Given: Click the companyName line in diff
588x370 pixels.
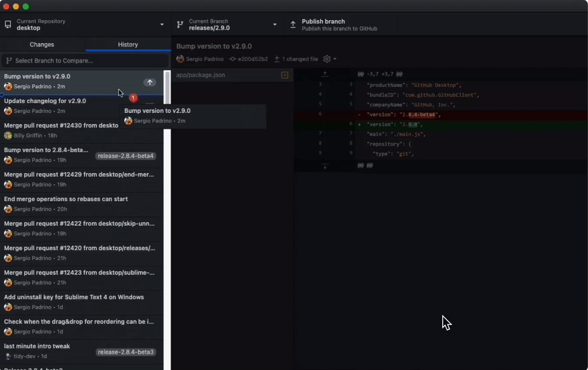Looking at the screenshot, I should [x=440, y=105].
